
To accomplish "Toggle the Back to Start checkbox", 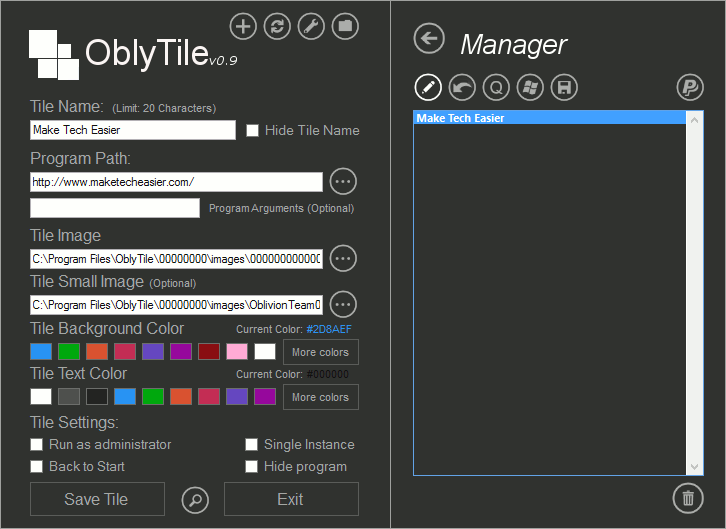I will click(x=37, y=467).
